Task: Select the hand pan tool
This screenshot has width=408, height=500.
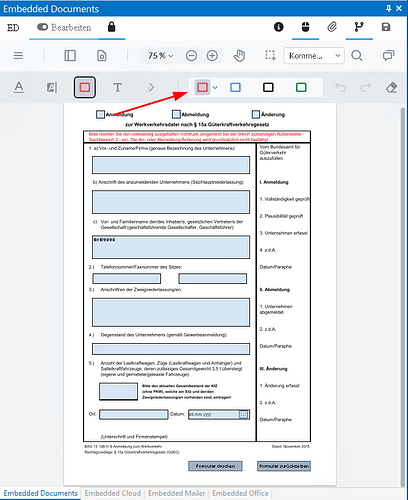Action: (239, 55)
